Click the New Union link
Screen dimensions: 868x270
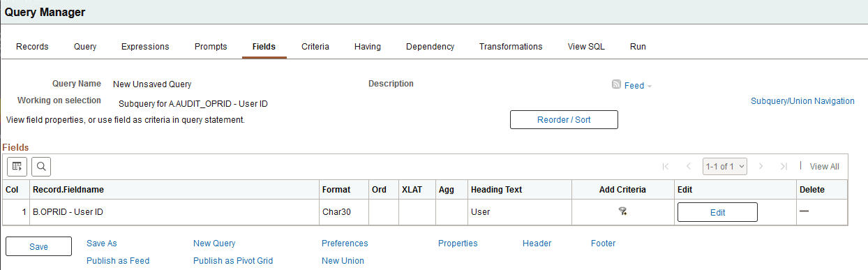tap(343, 261)
